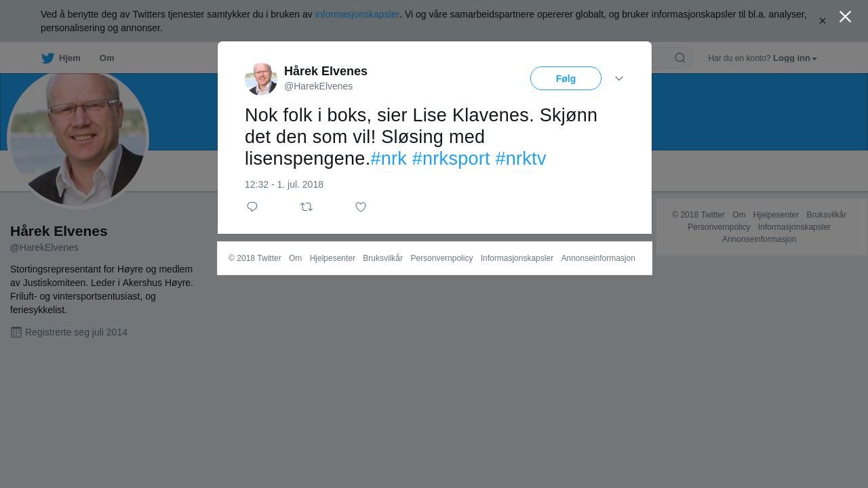Dismiss the cookie notice small X
The image size is (868, 488).
tap(823, 21)
